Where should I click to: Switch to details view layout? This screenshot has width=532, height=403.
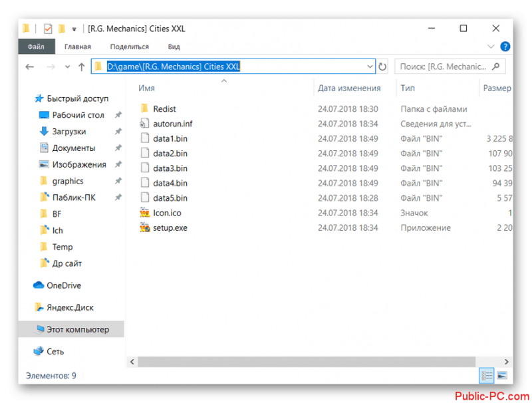pyautogui.click(x=487, y=376)
